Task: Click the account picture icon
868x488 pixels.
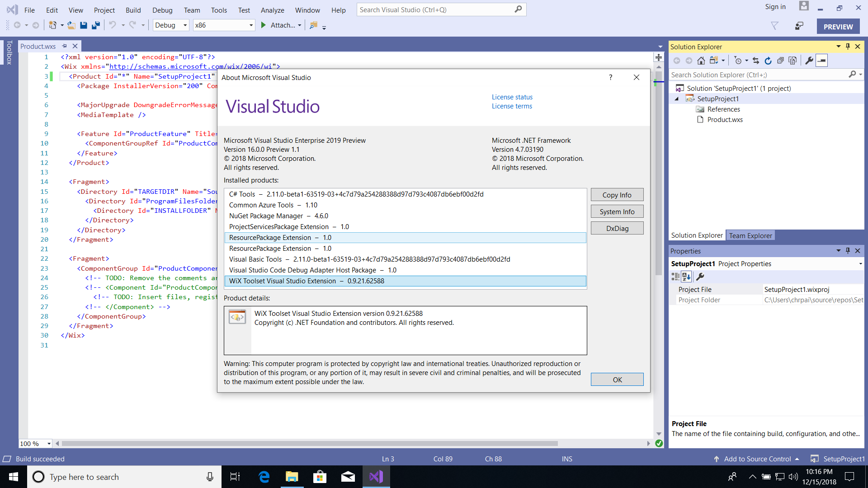Action: (804, 6)
